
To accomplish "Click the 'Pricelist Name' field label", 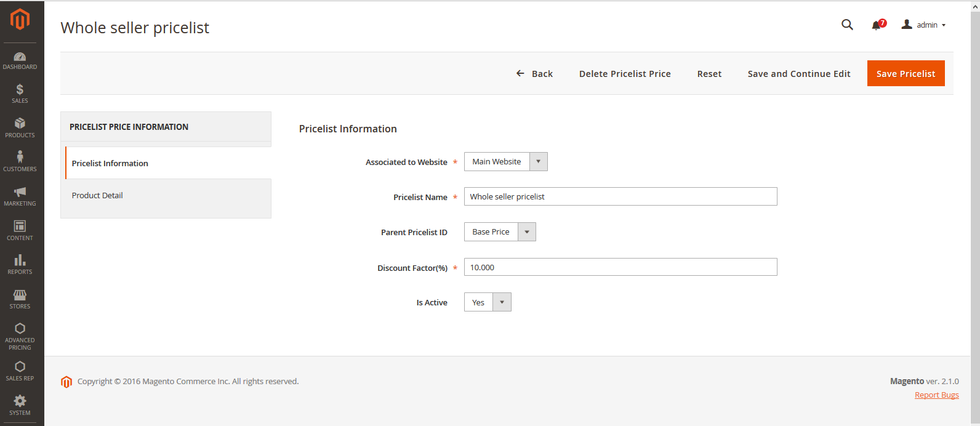I will pyautogui.click(x=420, y=198).
